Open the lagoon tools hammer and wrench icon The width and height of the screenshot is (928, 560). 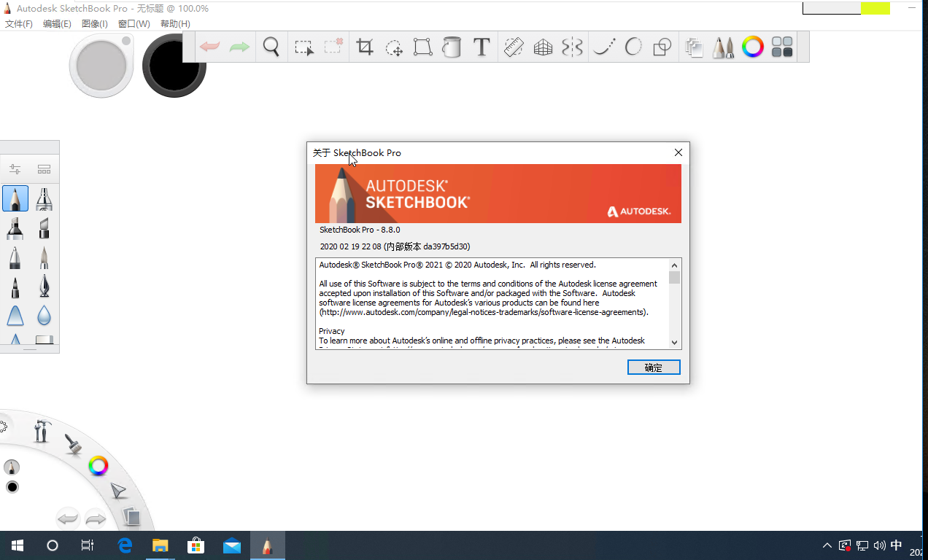42,430
